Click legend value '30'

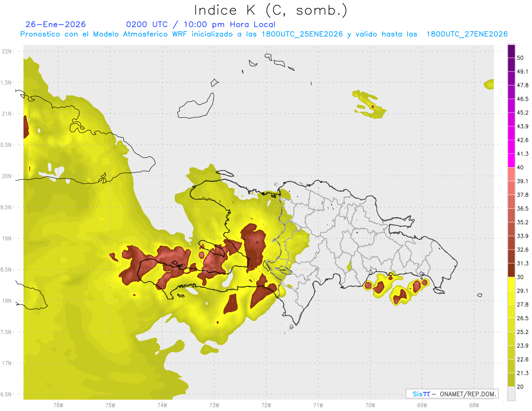point(520,277)
